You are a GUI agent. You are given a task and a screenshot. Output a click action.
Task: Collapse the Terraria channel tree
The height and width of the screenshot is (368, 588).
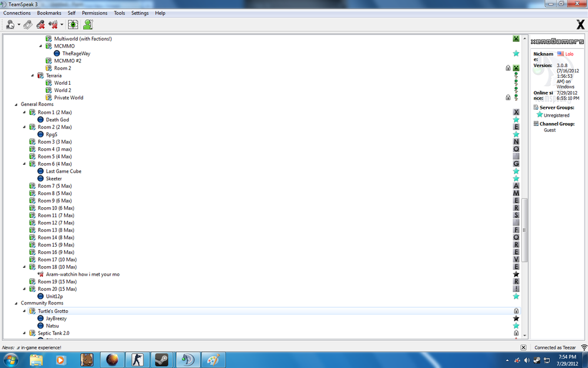32,75
